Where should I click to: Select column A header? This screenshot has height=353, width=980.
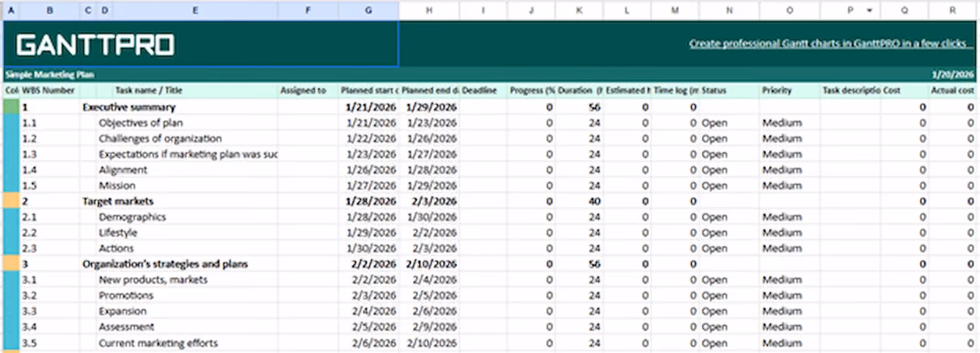coord(11,10)
